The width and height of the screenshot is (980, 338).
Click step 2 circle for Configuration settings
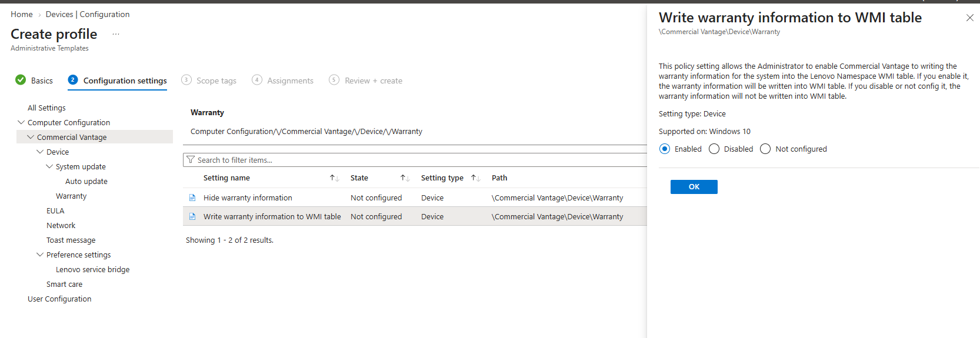tap(73, 80)
